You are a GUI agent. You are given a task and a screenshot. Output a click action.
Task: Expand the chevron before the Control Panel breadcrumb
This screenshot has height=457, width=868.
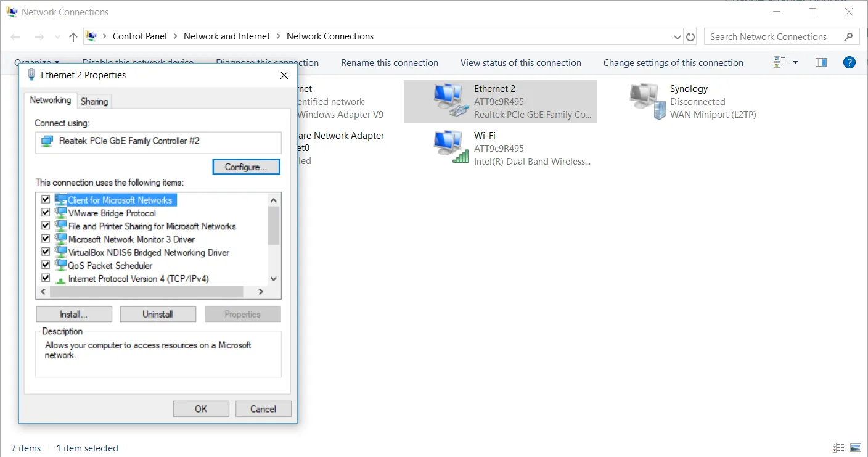tap(105, 36)
